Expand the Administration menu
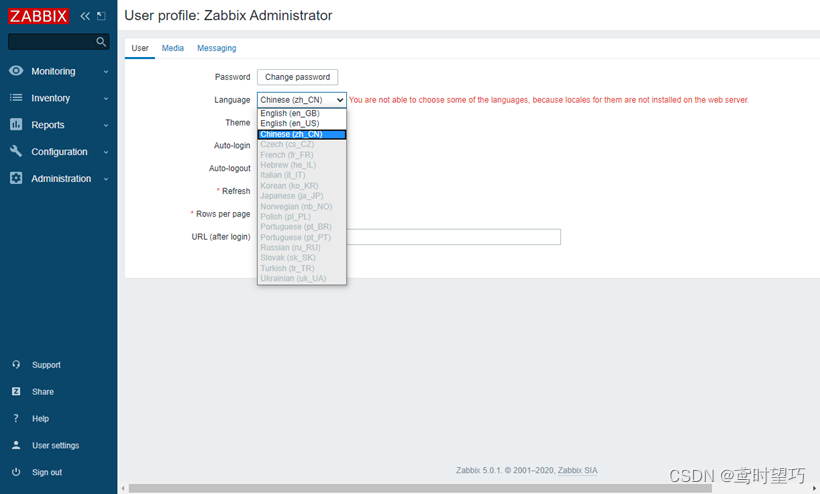This screenshot has width=820, height=494. pos(106,179)
